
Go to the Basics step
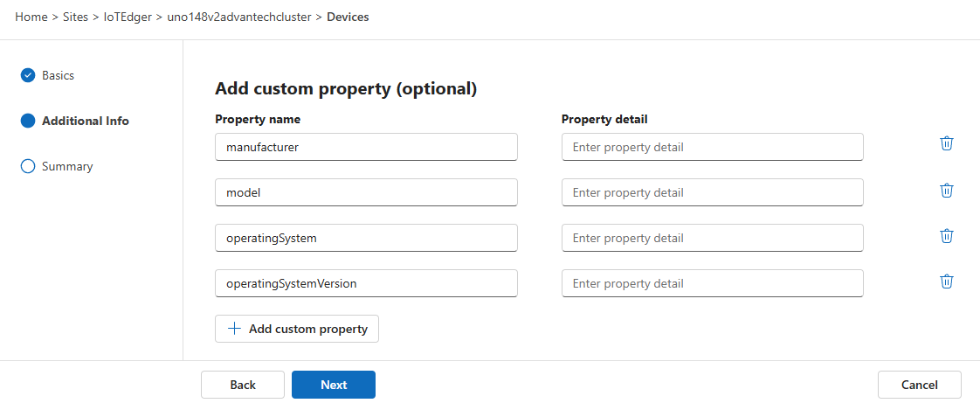(x=58, y=75)
